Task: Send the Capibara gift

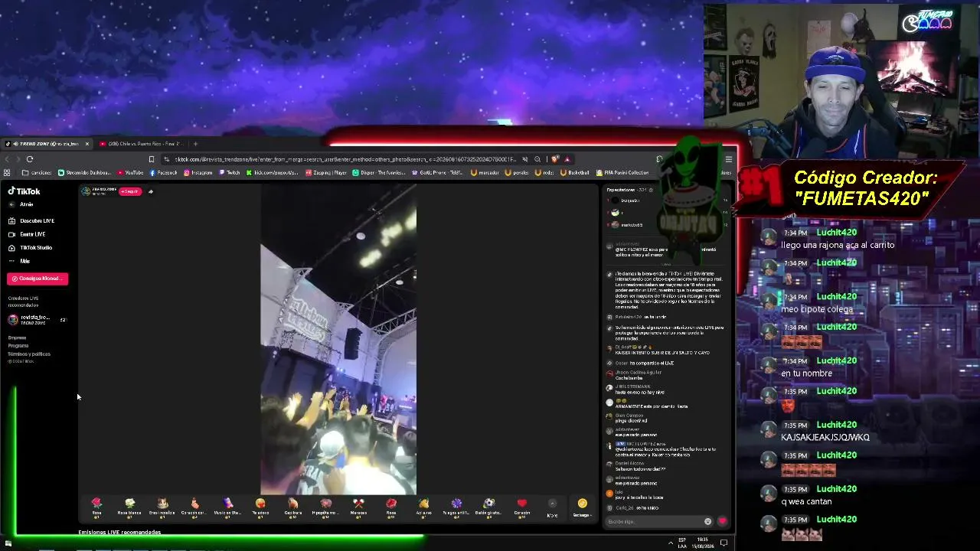Action: click(x=292, y=507)
